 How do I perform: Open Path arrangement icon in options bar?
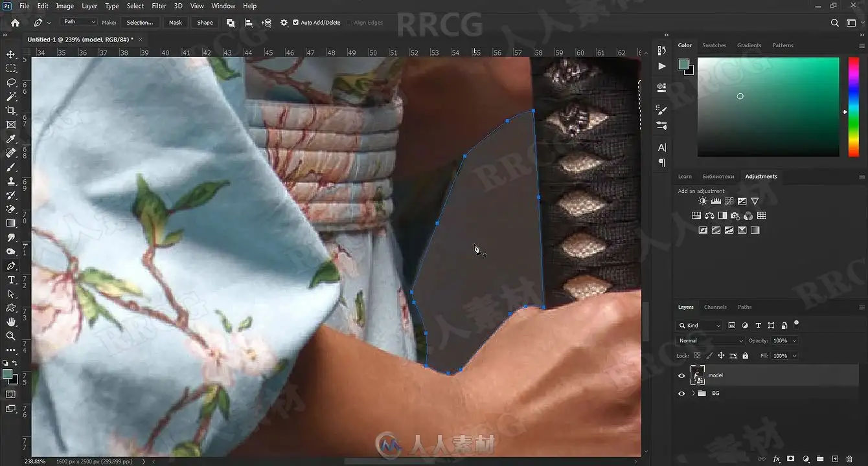(x=266, y=23)
